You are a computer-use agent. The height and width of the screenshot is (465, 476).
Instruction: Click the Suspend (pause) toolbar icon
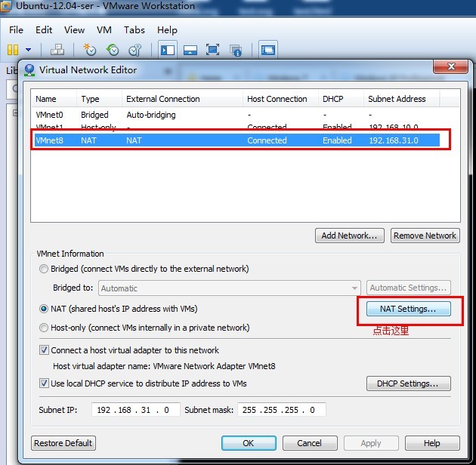(13, 49)
